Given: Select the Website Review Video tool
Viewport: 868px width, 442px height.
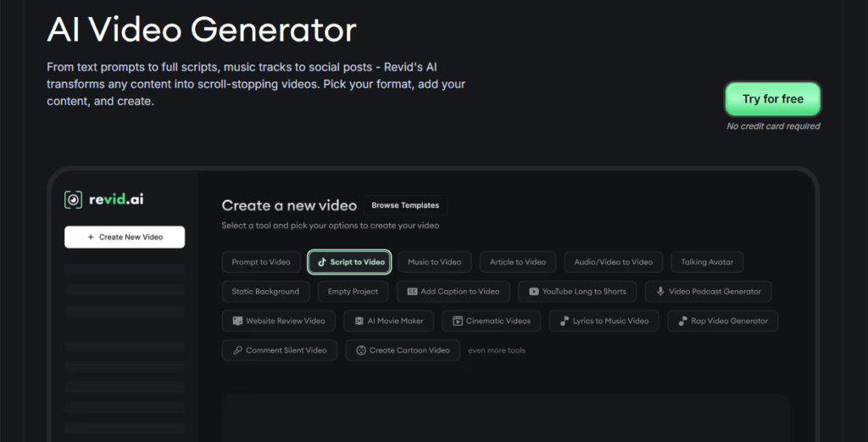Looking at the screenshot, I should 278,321.
